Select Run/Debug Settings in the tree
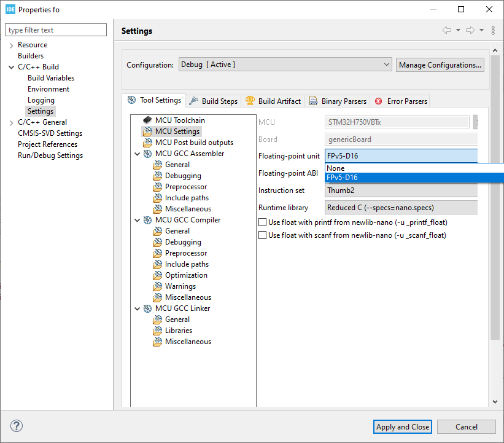The height and width of the screenshot is (443, 504). (x=50, y=155)
